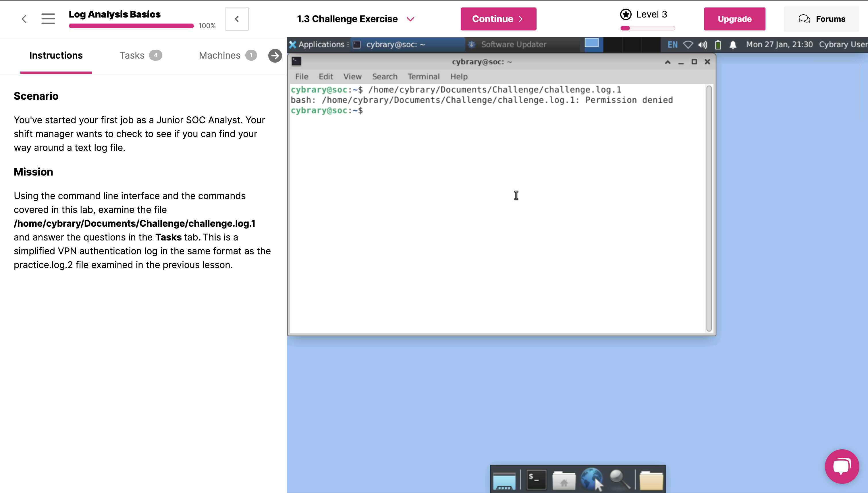The image size is (868, 493).
Task: Click the EN keyboard layout indicator
Action: [672, 44]
